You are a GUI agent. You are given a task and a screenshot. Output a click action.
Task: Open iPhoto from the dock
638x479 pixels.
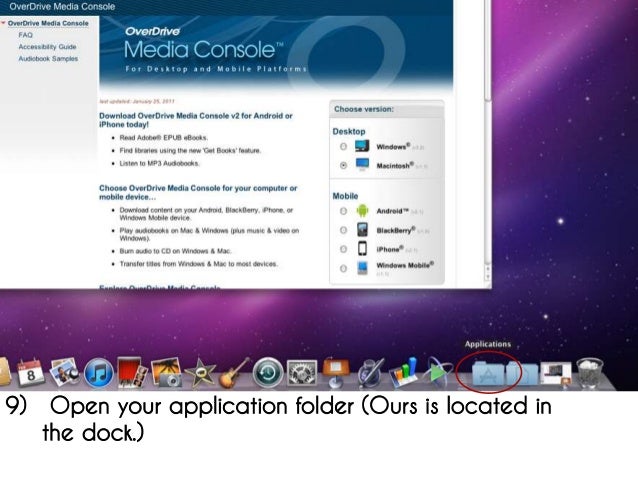coord(166,372)
